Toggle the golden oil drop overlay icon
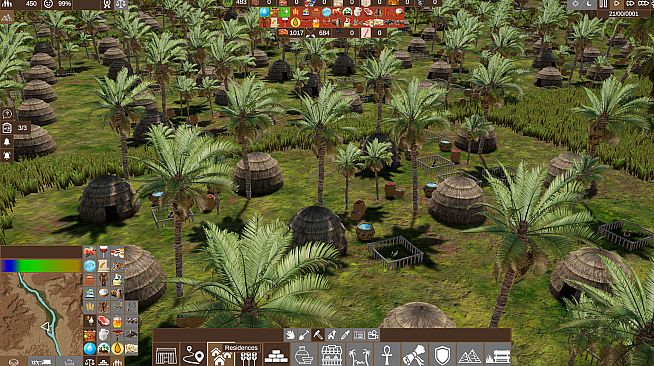This screenshot has height=366, width=654. click(117, 348)
